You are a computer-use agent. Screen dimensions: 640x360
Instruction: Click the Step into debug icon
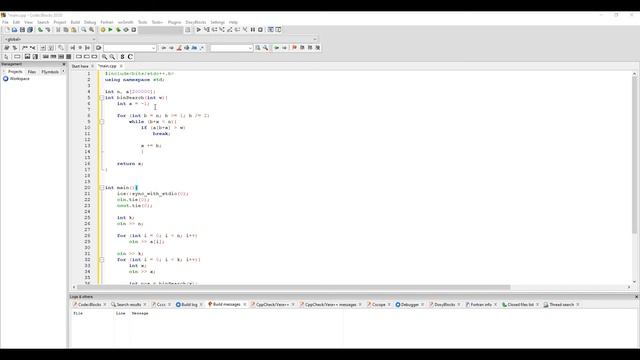point(222,30)
